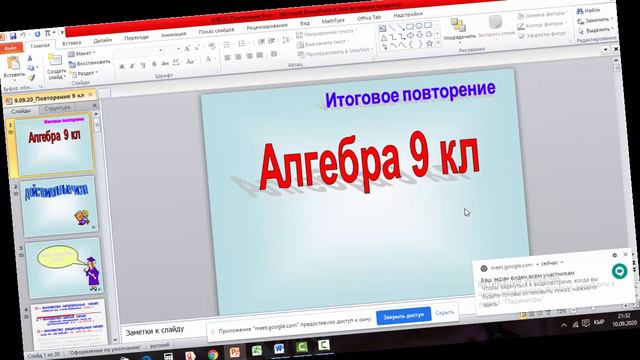This screenshot has height=360, width=640.
Task: Open the Excel icon on the taskbar
Action: tap(257, 351)
